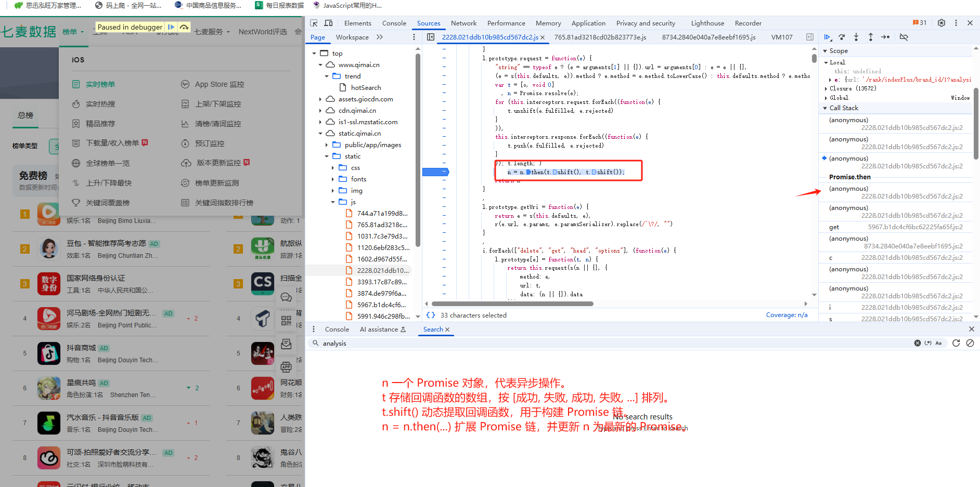Open 2228.021ddb10b985cd567dc2.js:2 from the call stack
Screen dimensions: 980x487
pos(915,127)
